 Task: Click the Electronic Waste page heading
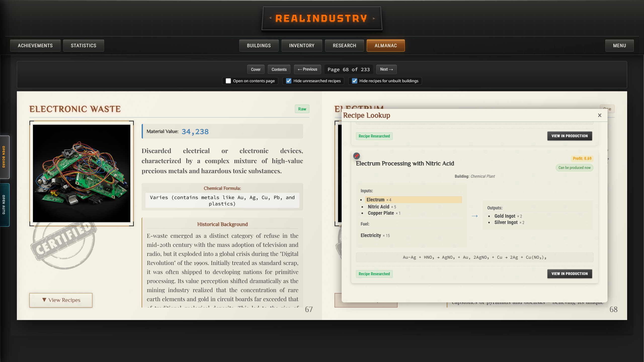(x=75, y=109)
